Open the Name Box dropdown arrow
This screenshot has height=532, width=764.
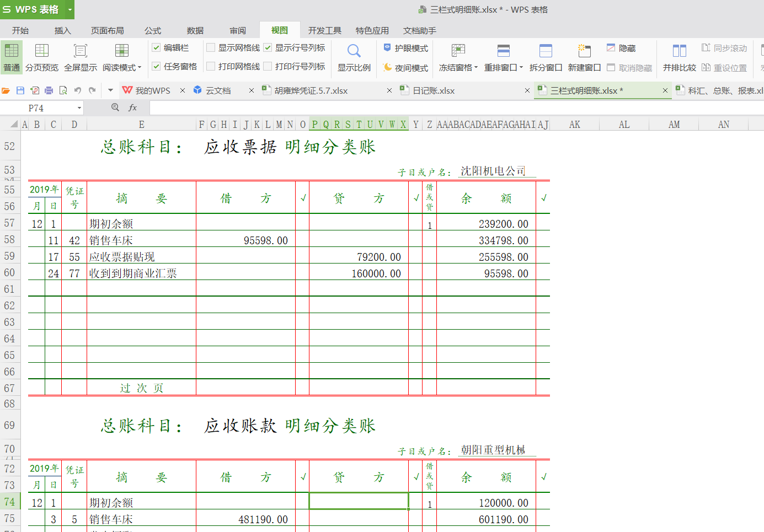click(x=79, y=108)
